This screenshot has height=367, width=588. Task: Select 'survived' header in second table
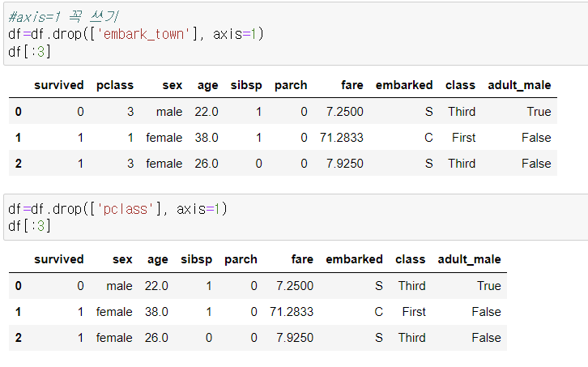pyautogui.click(x=59, y=259)
